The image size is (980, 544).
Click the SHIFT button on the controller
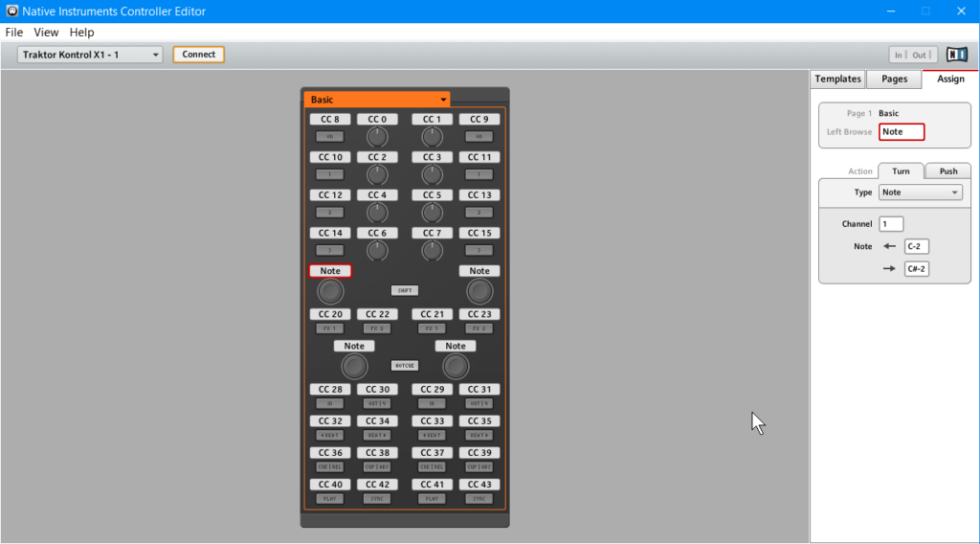(x=405, y=290)
